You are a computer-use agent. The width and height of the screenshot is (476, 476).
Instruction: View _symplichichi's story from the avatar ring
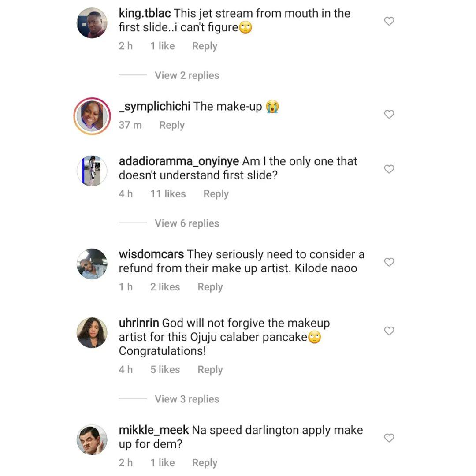pyautogui.click(x=92, y=116)
